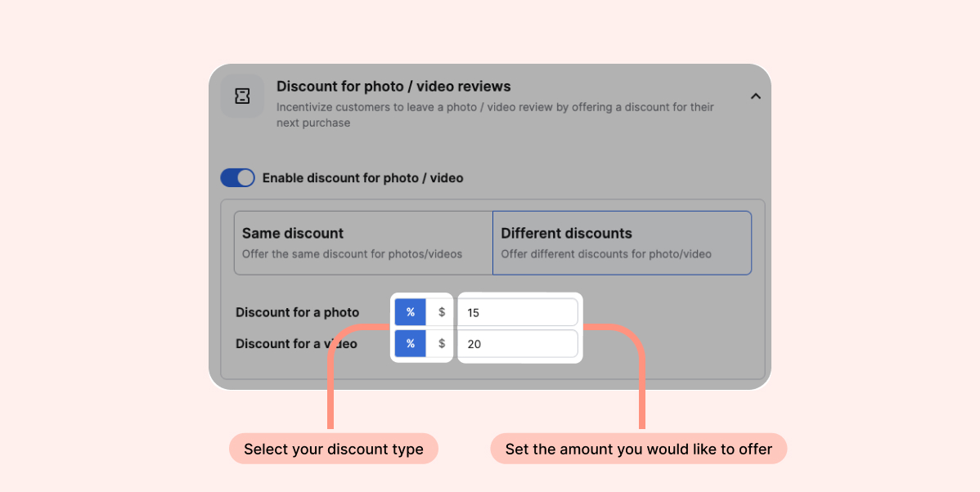Select the Same discount option

point(363,243)
